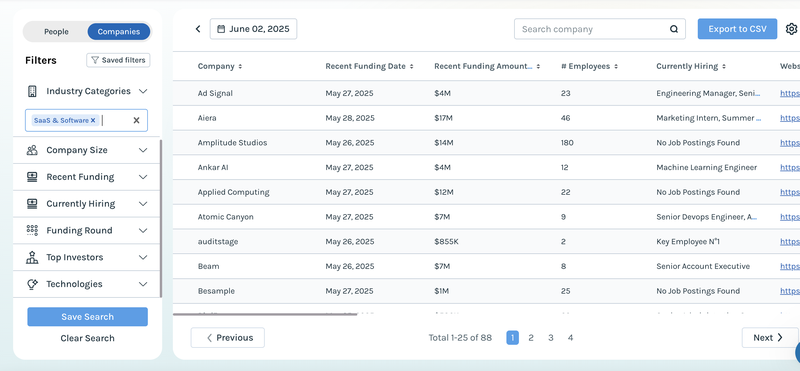Viewport: 800px width, 371px height.
Task: Expand the Company Size filter
Action: (143, 150)
